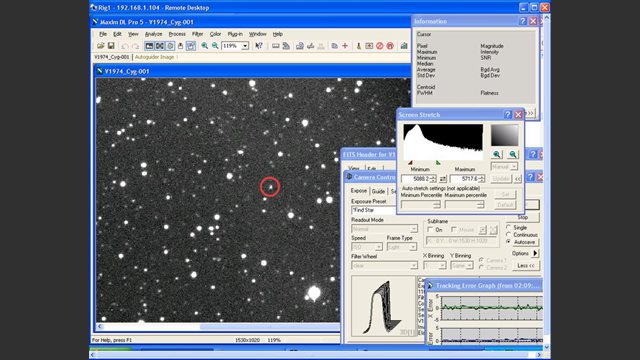This screenshot has width=640, height=360.
Task: Click the Exposure Preset Find Star field
Action: coord(373,210)
